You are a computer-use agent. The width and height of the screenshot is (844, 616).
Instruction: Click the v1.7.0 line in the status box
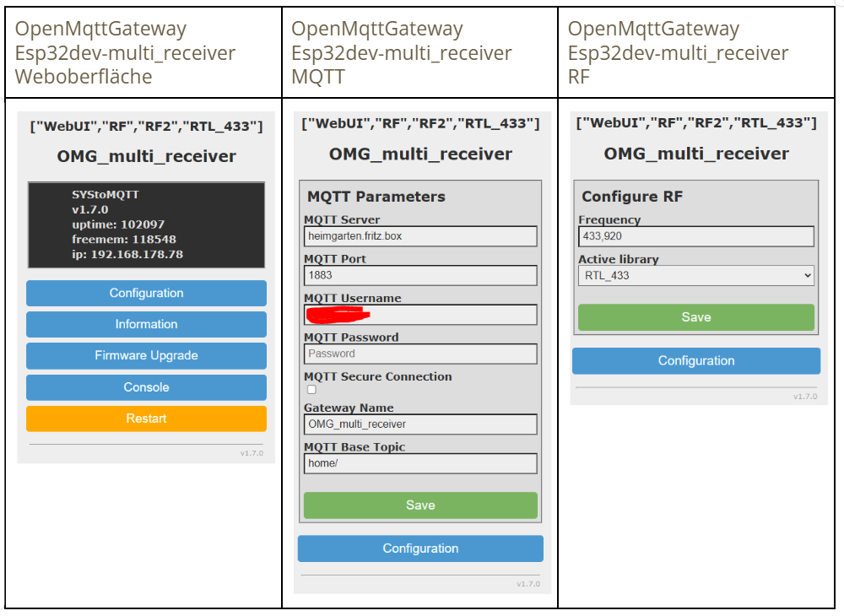point(90,210)
